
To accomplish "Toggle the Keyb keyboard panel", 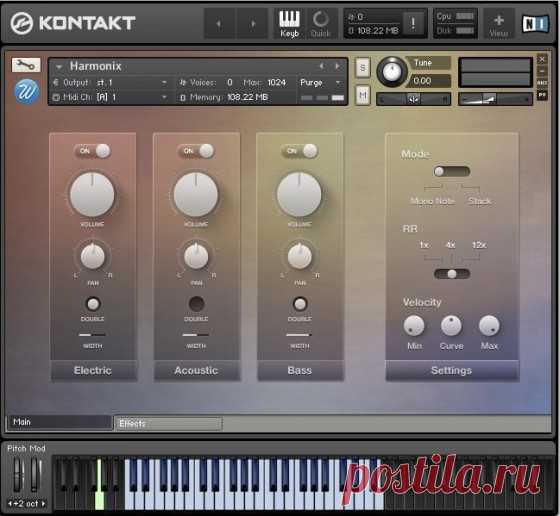I will (x=289, y=24).
